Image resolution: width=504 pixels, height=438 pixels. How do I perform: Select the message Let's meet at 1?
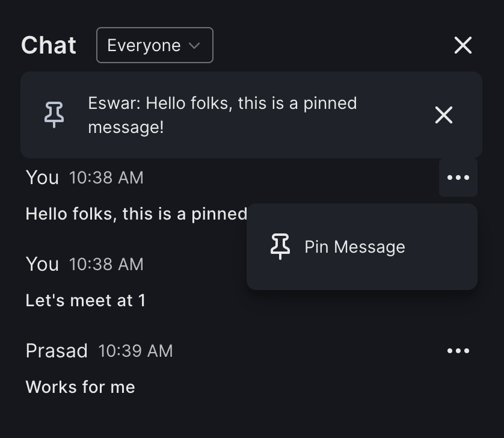coord(85,300)
